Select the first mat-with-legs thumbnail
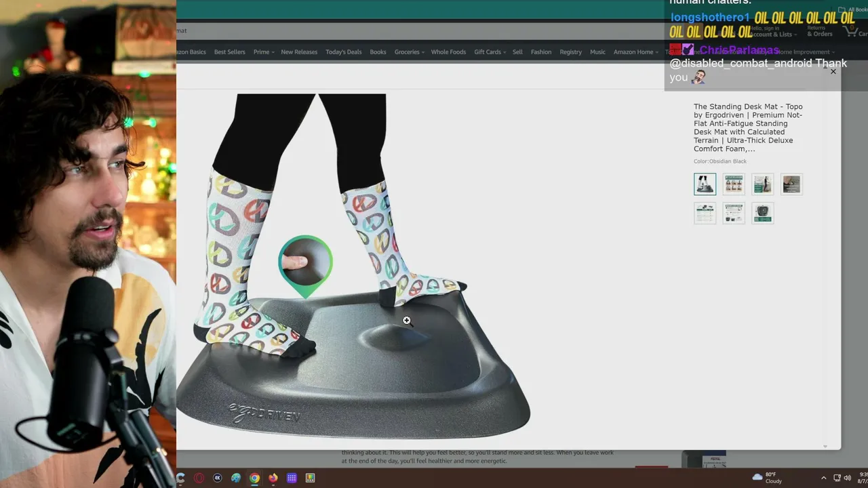868x488 pixels. (705, 184)
